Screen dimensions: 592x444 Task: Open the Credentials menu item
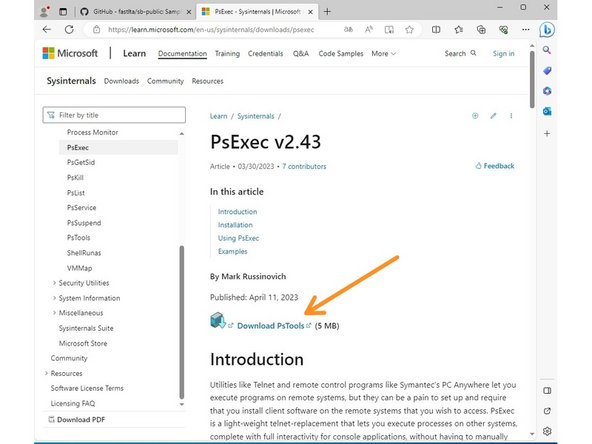[265, 54]
